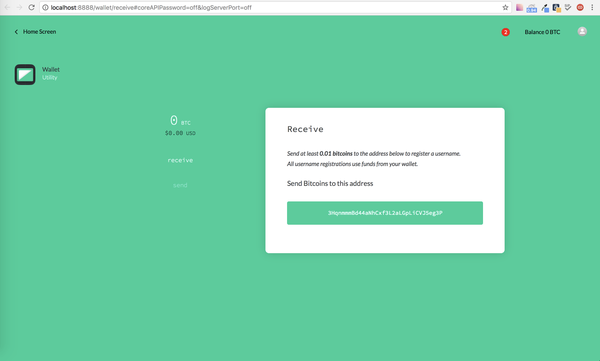Screen dimensions: 600x361
Task: Click the Wallet title text
Action: point(51,69)
